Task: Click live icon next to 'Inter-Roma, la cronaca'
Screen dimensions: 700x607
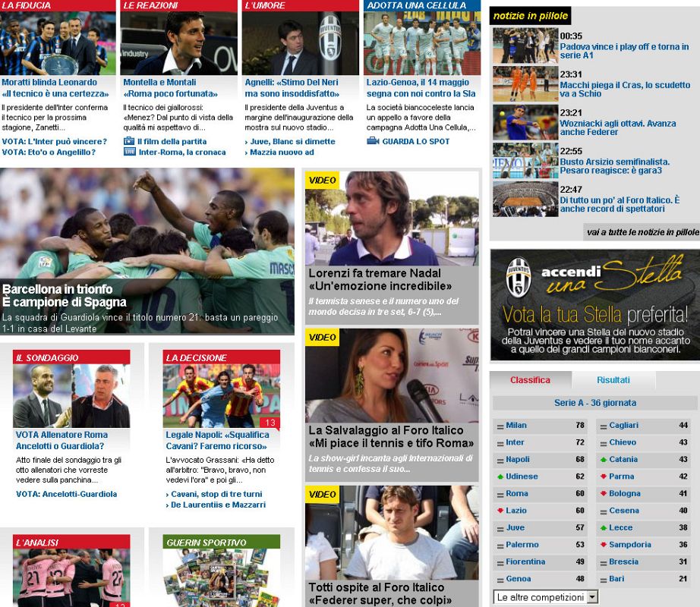Action: [x=128, y=152]
